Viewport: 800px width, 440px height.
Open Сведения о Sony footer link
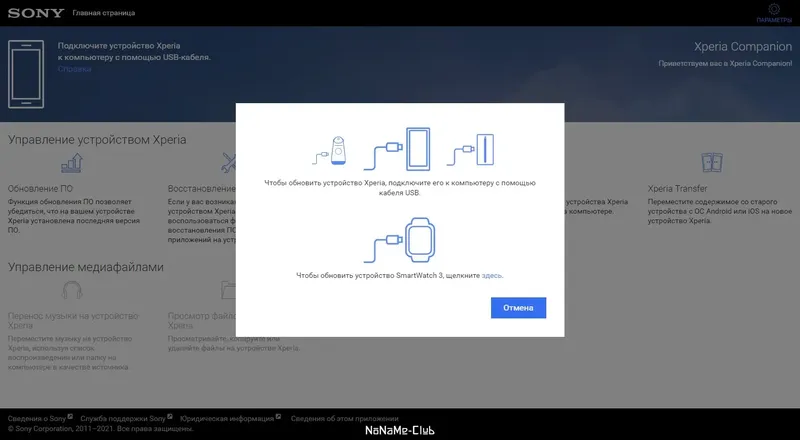click(37, 419)
